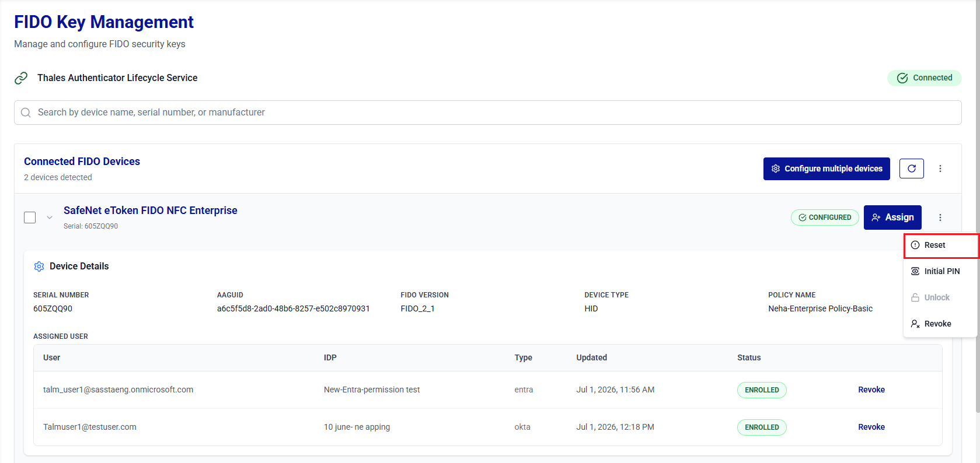
Task: Open the SafeNet eToken three-dot menu
Action: point(940,218)
